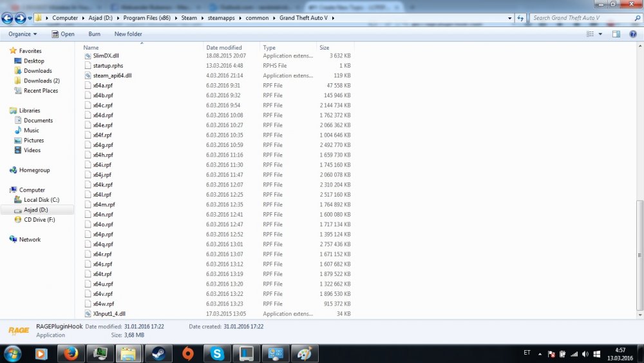Select CD Drive (F:)
Viewport: 644px width, 363px height.
39,220
